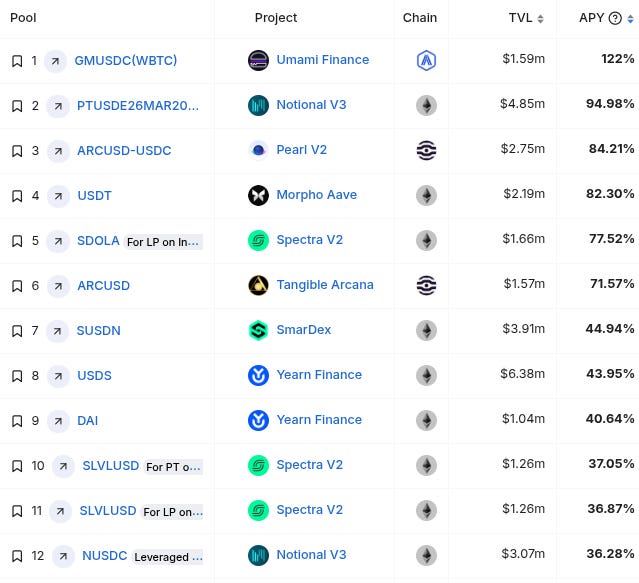Screen dimensions: 639x583
Task: Click the Arbitrum chain icon in GMUSDC row
Action: click(x=426, y=61)
